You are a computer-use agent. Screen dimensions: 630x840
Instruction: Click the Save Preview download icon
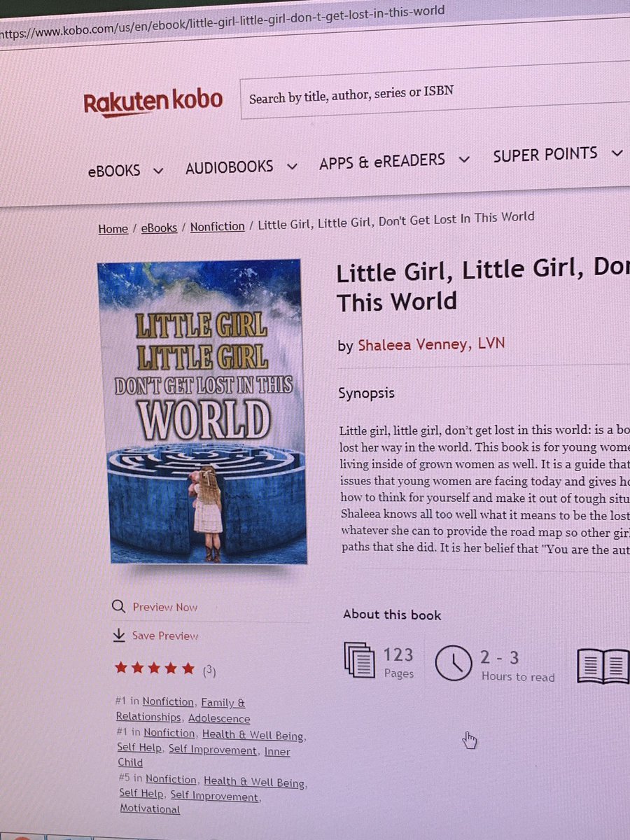118,635
